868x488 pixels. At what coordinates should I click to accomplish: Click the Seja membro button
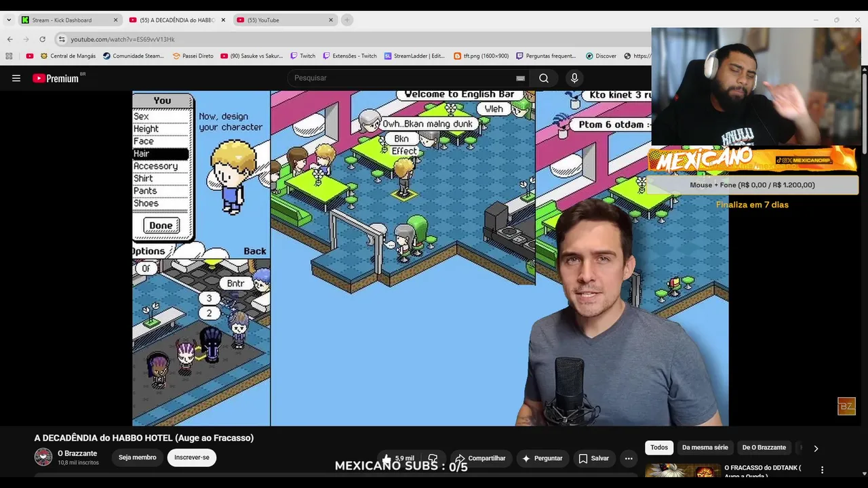tap(138, 457)
